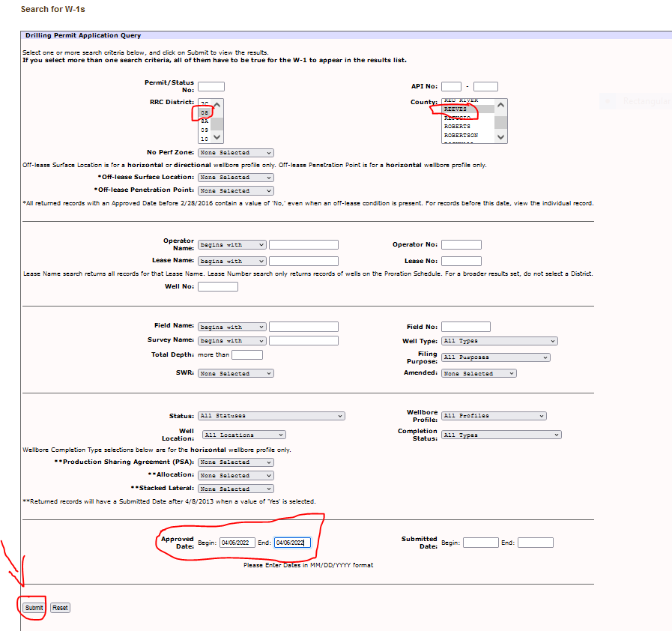
Task: Click the Submit button
Action: 34,608
